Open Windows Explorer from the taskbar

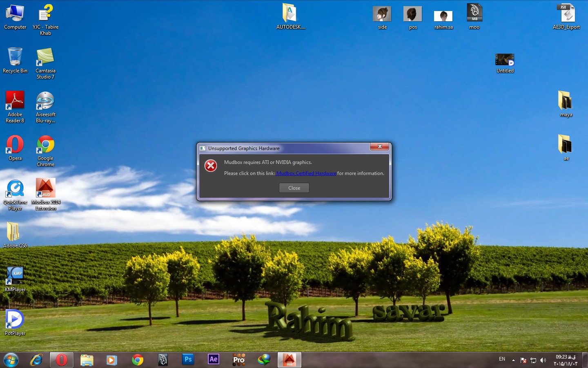click(x=87, y=360)
